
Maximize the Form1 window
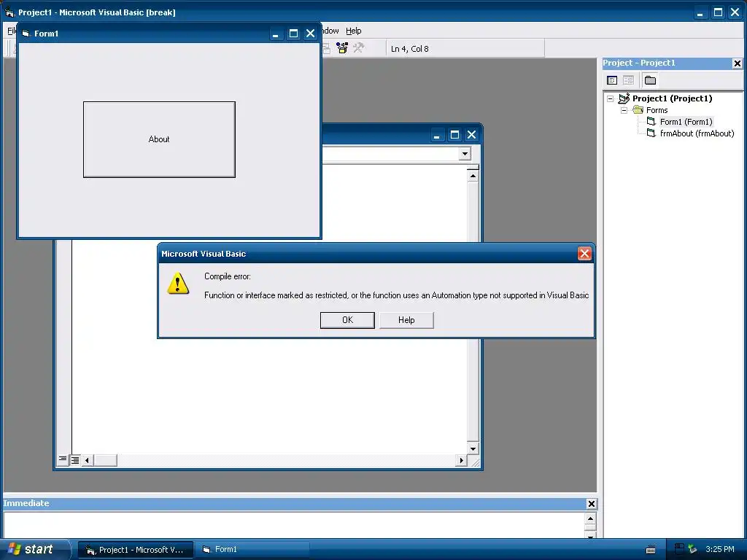[293, 34]
